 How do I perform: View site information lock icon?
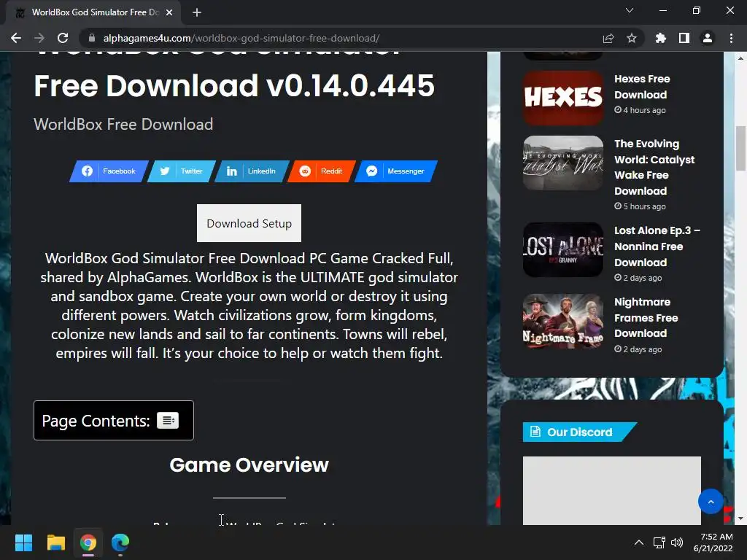(92, 38)
